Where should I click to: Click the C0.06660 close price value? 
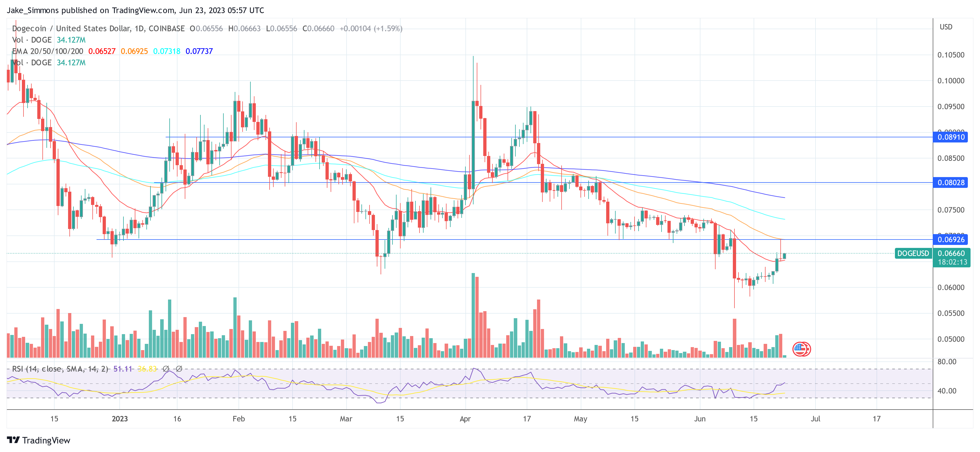(x=318, y=29)
